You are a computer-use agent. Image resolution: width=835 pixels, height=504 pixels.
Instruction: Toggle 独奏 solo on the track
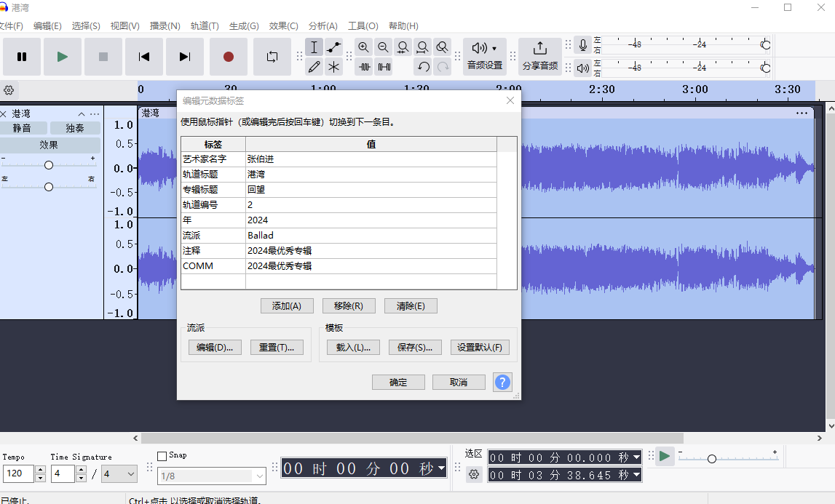[x=75, y=128]
